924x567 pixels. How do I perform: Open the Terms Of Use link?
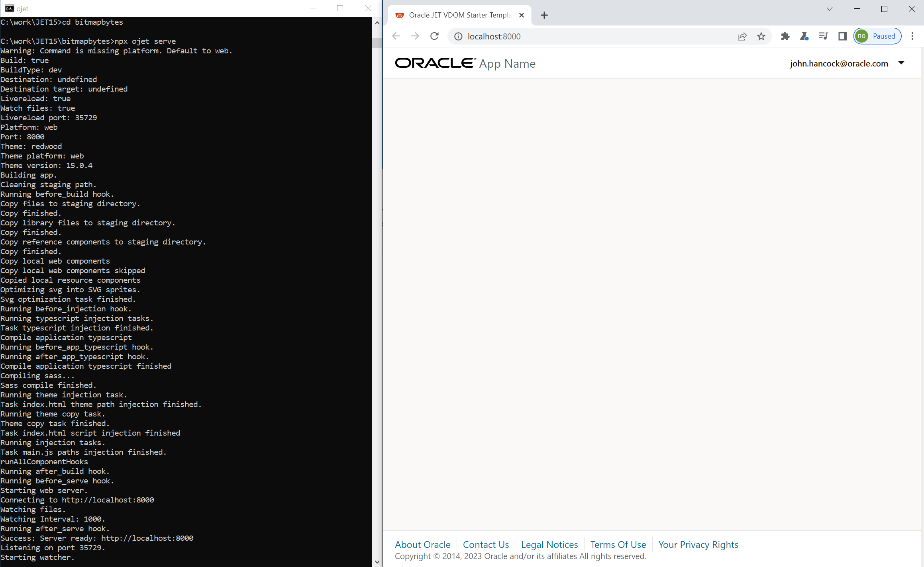tap(618, 544)
